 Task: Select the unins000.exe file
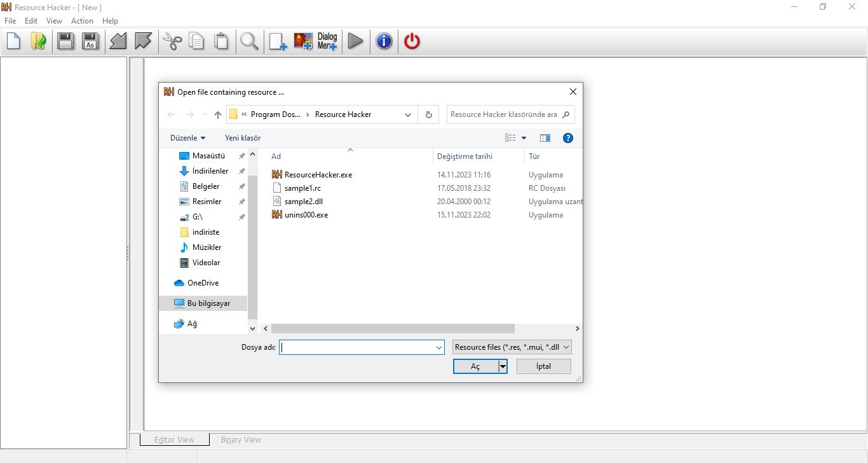click(306, 215)
